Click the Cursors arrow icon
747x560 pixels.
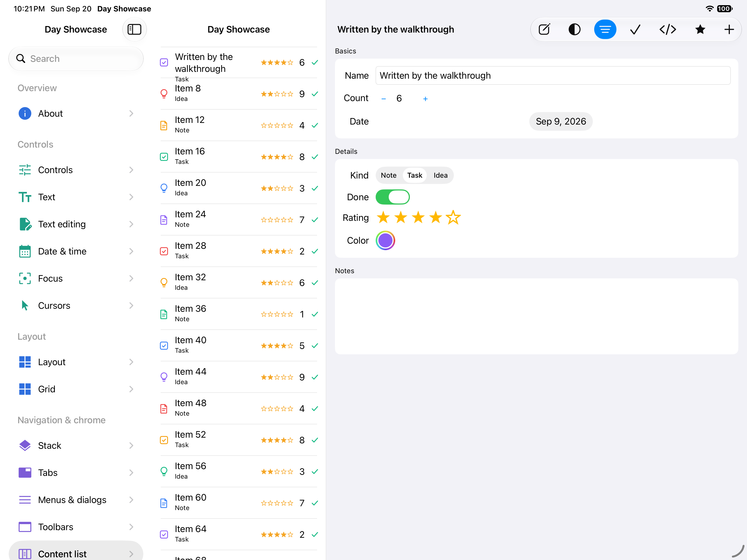click(25, 306)
